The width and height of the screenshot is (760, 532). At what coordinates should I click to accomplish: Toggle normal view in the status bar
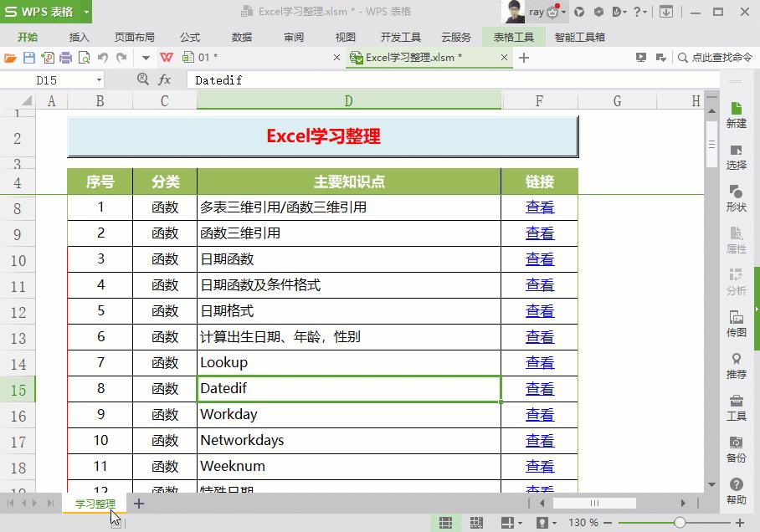(x=444, y=522)
